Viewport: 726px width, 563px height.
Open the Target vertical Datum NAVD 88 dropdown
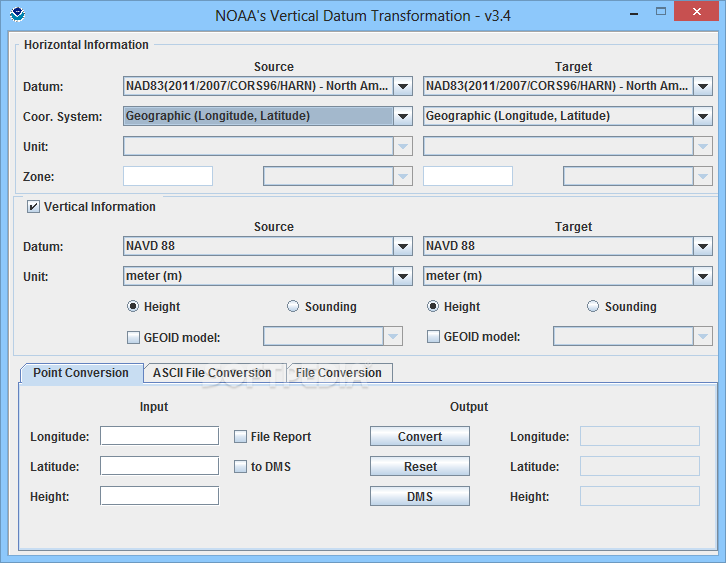tap(568, 246)
